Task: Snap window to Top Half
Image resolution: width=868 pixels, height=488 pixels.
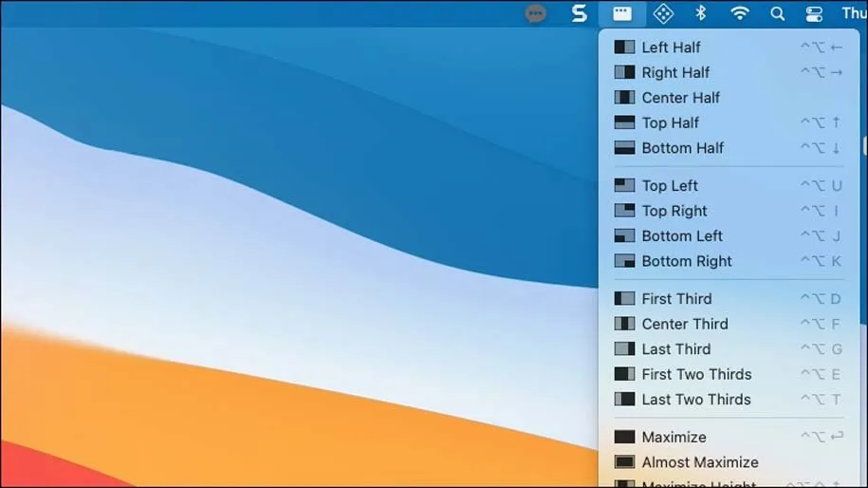Action: click(671, 122)
